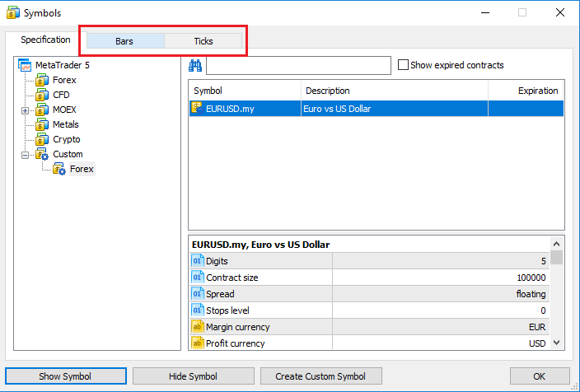Click the EURUSD.my symbol icon
Image resolution: width=580 pixels, height=392 pixels.
coord(198,109)
